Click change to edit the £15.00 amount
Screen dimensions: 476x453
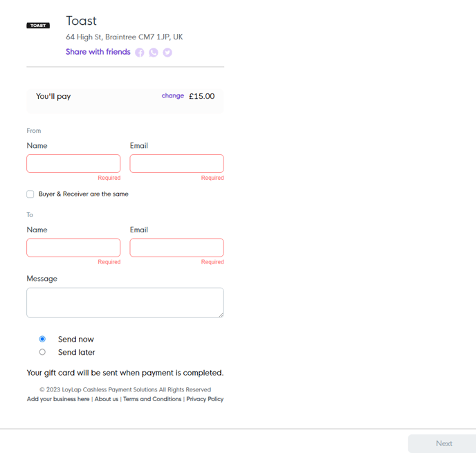pos(173,95)
